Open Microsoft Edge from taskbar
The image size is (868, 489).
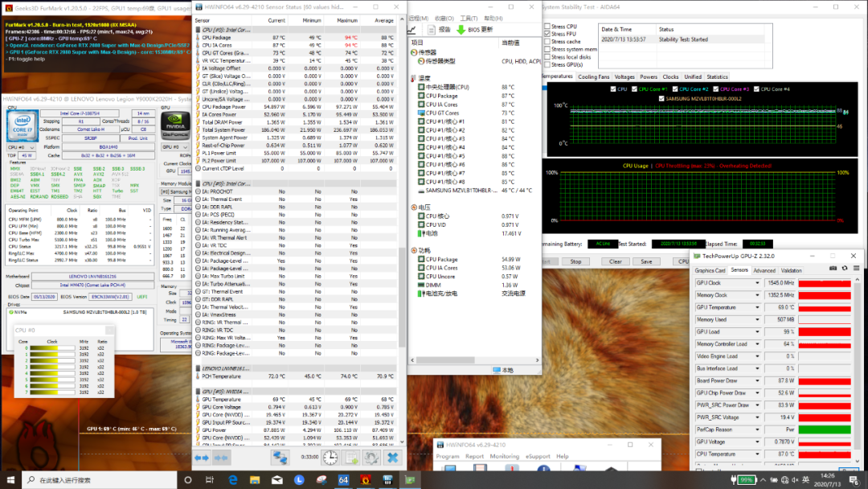232,479
